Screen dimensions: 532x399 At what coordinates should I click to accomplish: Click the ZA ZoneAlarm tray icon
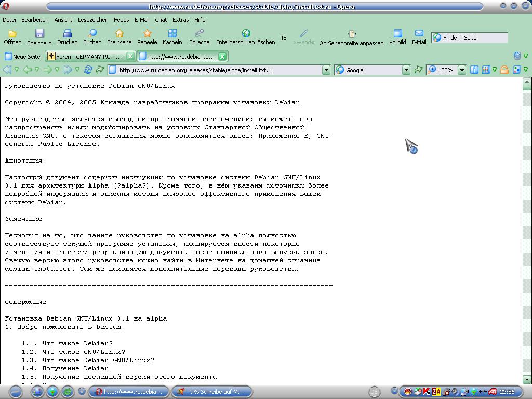click(x=436, y=392)
